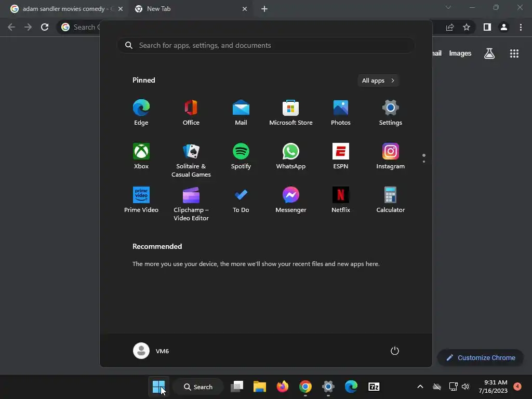Open the Google apps grid
The height and width of the screenshot is (399, 532).
point(514,54)
